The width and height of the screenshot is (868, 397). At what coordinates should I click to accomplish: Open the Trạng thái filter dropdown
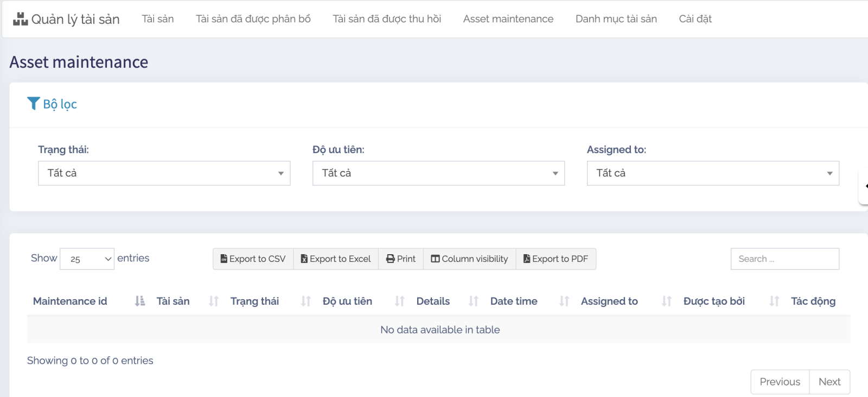pos(164,173)
